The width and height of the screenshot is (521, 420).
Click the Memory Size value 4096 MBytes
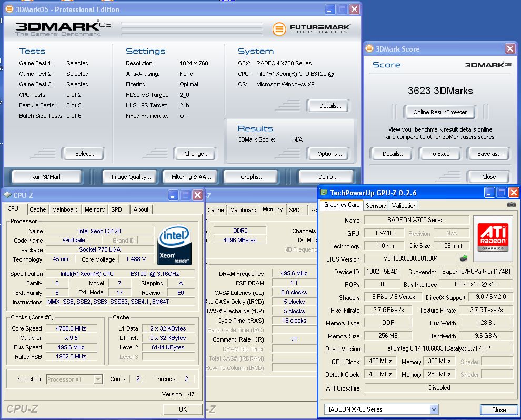click(239, 240)
